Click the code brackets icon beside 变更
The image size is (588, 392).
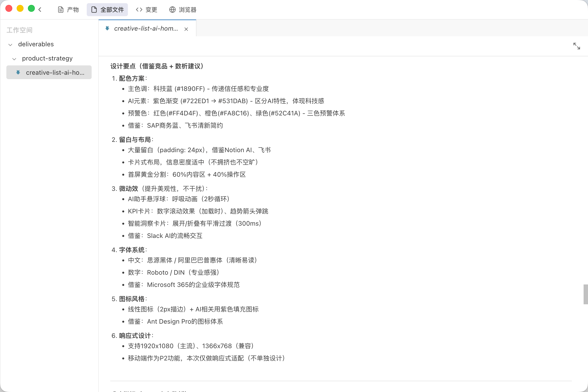click(139, 10)
